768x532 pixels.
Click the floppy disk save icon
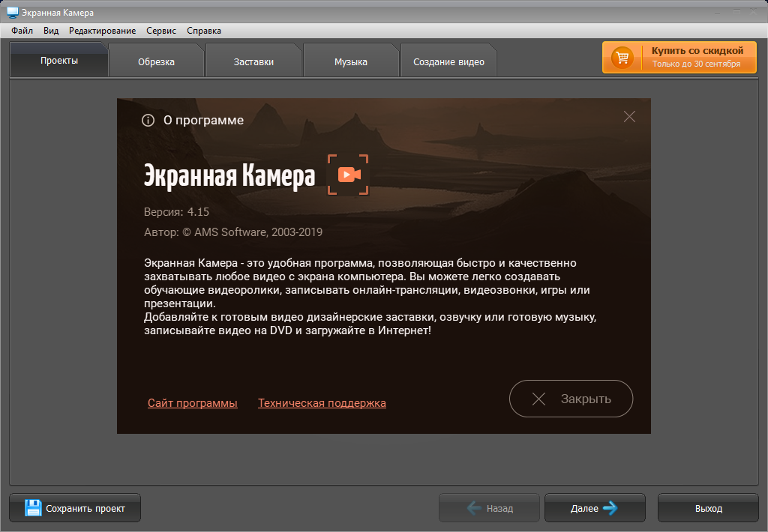[33, 508]
